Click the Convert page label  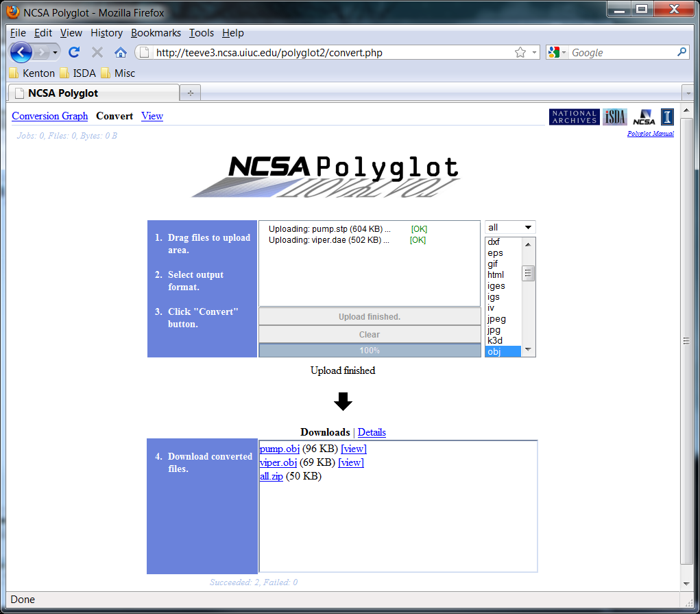[x=114, y=116]
